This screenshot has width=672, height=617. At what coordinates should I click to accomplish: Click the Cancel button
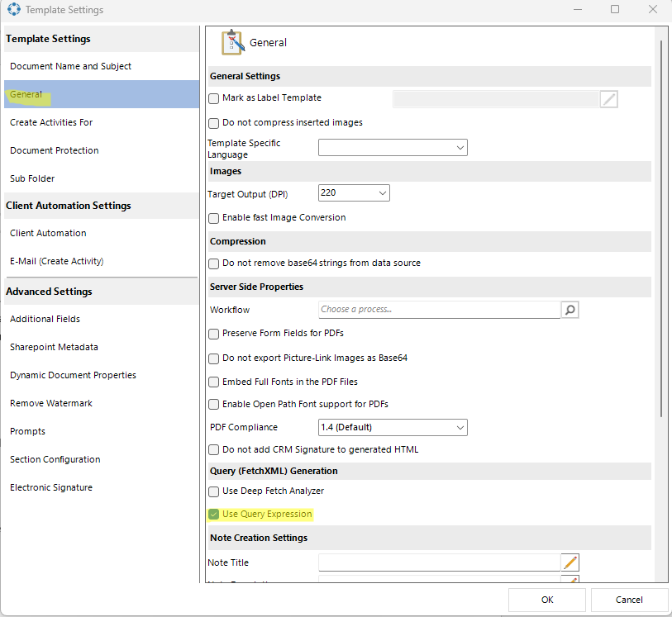click(x=629, y=600)
